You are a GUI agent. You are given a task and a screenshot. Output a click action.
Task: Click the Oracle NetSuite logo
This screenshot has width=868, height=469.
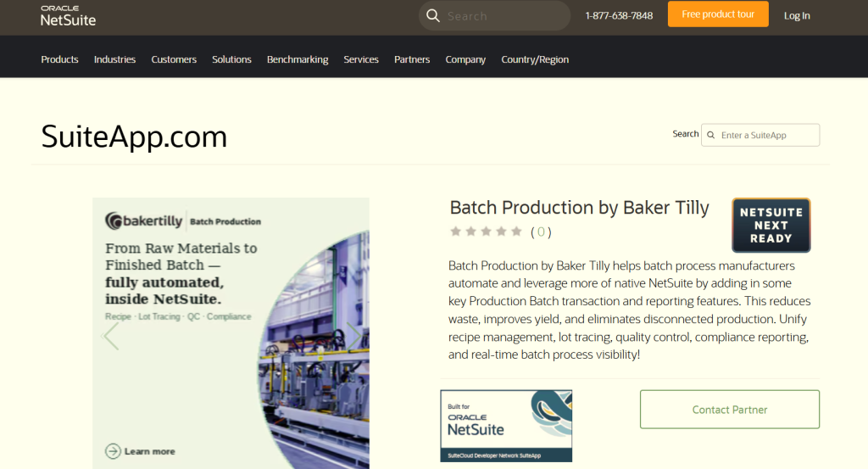[x=68, y=17]
